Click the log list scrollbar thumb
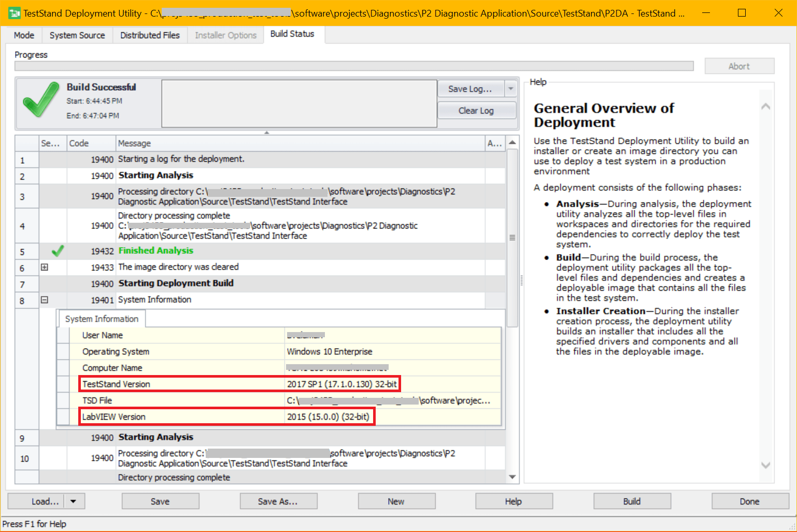 tap(513, 238)
